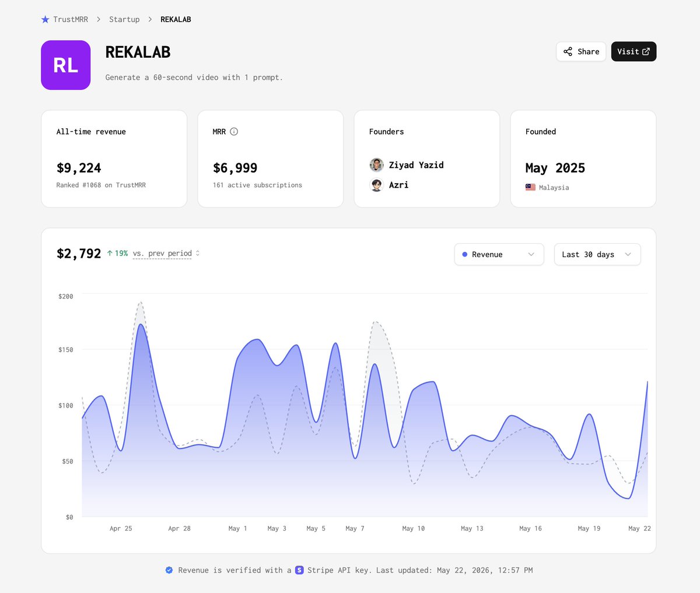Click Ziyad Yazid's avatar

coord(376,165)
